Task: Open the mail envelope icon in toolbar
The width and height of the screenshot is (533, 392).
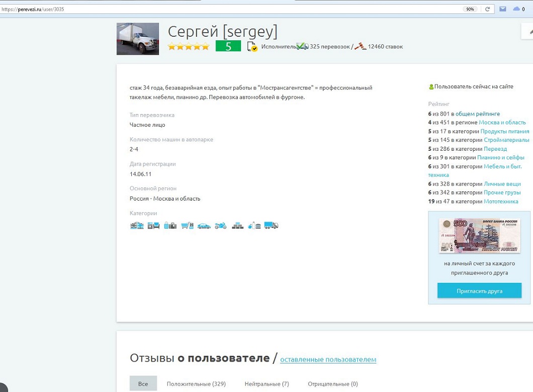Action: [x=502, y=9]
